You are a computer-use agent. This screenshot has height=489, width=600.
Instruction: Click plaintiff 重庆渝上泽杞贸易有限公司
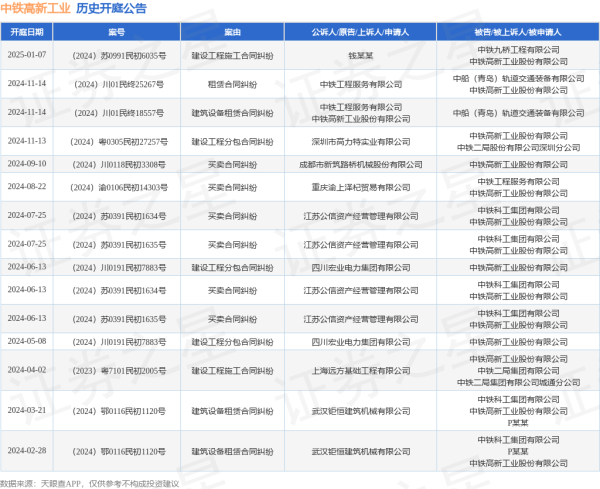[x=360, y=187]
